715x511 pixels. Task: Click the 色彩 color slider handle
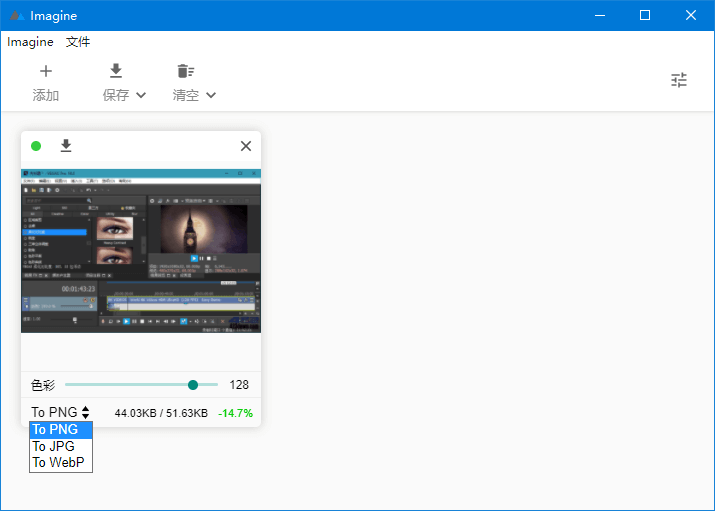point(193,385)
